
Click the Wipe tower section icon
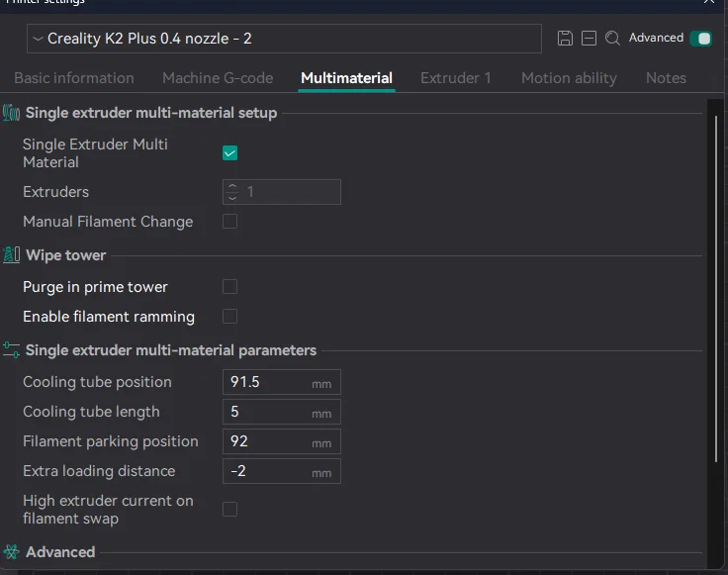(12, 255)
